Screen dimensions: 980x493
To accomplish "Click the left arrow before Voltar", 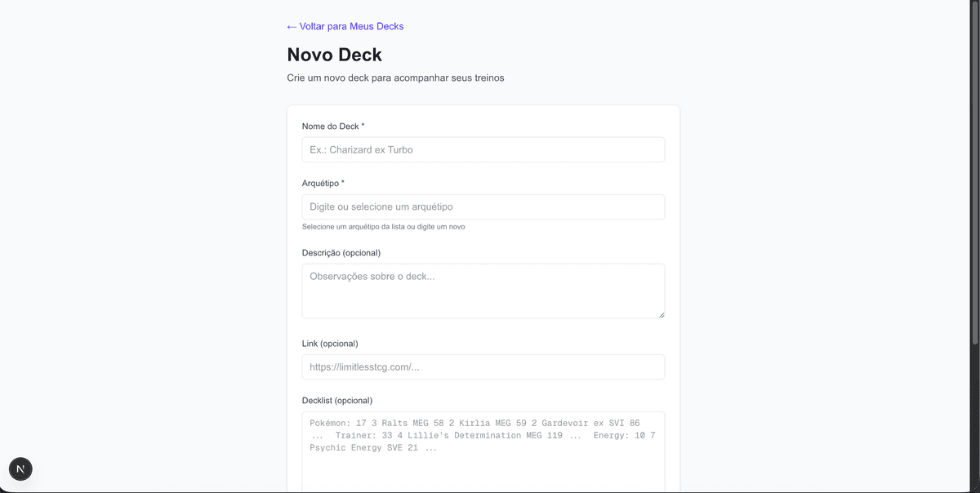I will [x=292, y=27].
